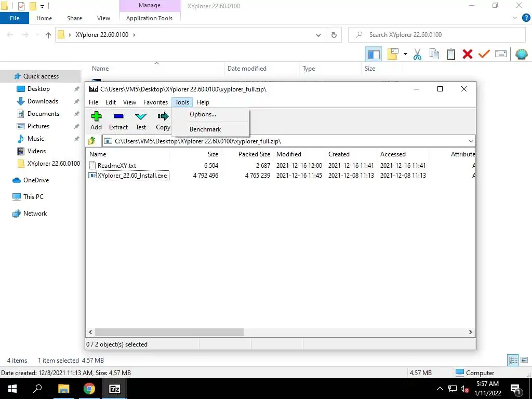Viewport: 532px width, 399px height.
Task: Select OneDrive in navigation pane
Action: click(36, 180)
